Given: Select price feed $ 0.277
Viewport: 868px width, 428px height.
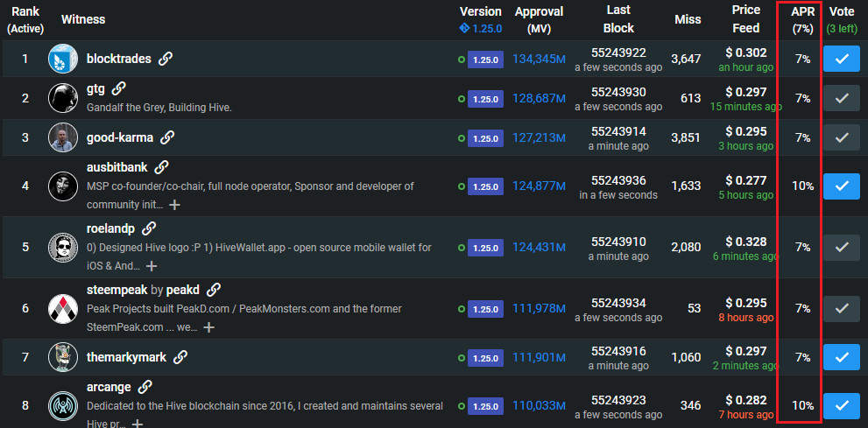Looking at the screenshot, I should [746, 180].
